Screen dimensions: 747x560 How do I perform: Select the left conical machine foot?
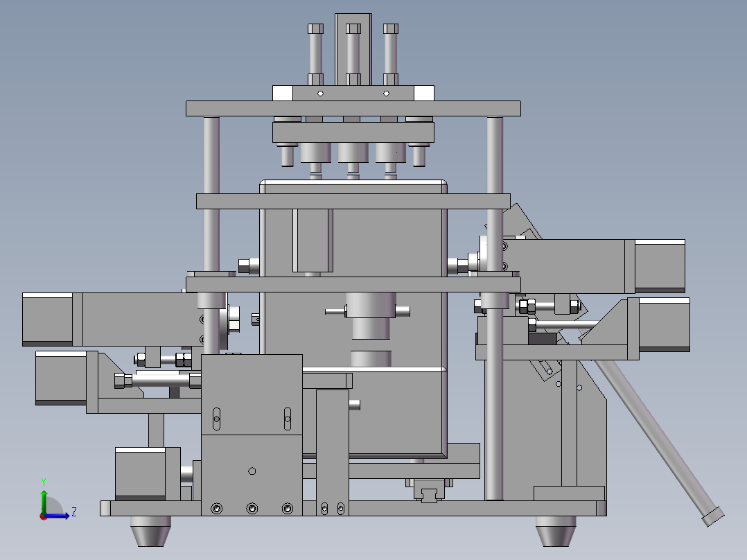[150, 530]
